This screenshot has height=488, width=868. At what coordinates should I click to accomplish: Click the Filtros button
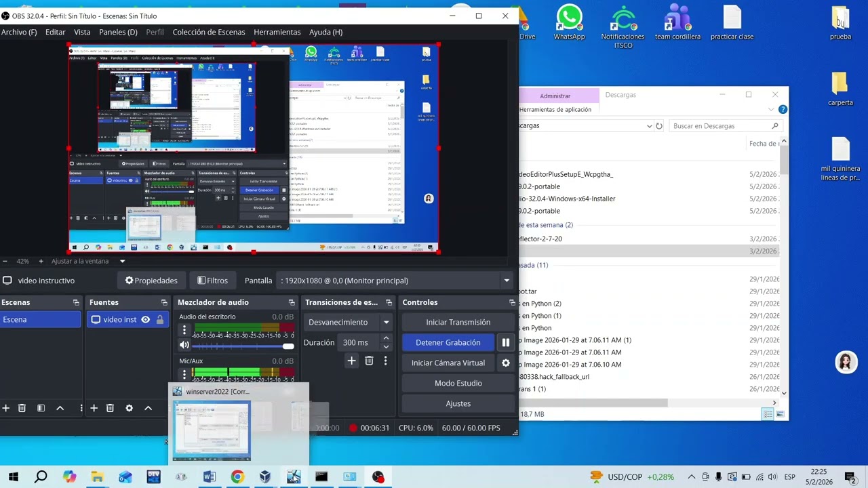click(212, 281)
